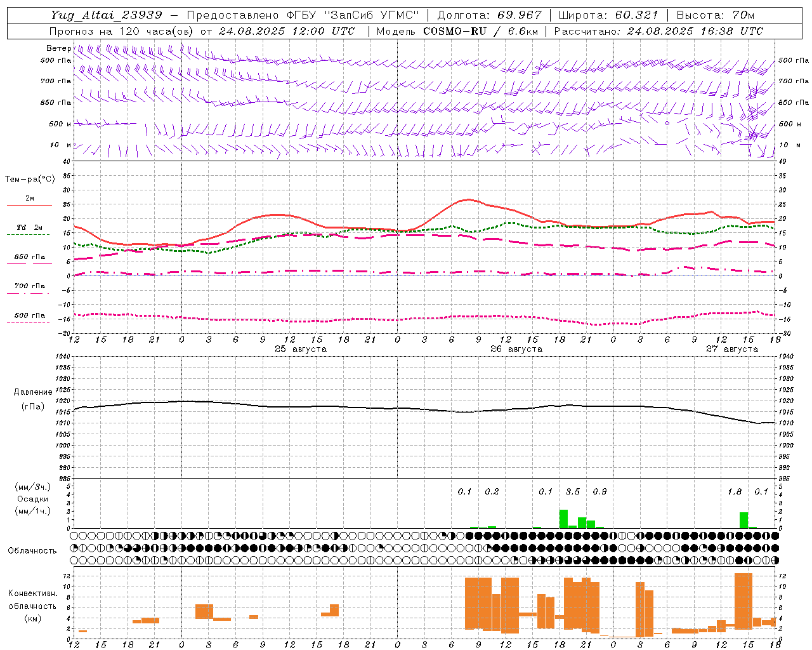Click the 0.2 precipitation amount
The width and height of the screenshot is (812, 650).
click(x=492, y=491)
